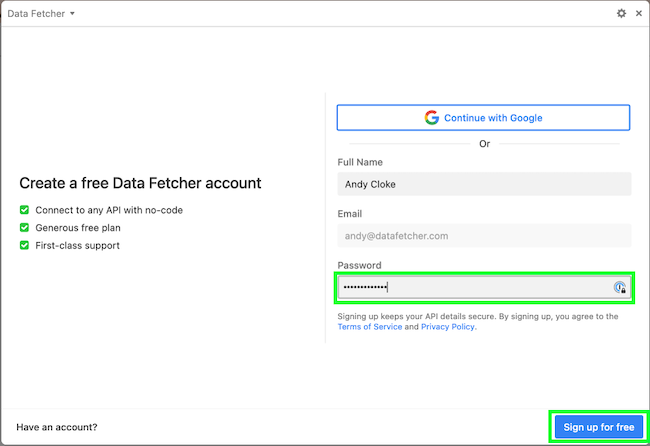Open the settings gear icon
Image resolution: width=650 pixels, height=446 pixels.
point(621,13)
